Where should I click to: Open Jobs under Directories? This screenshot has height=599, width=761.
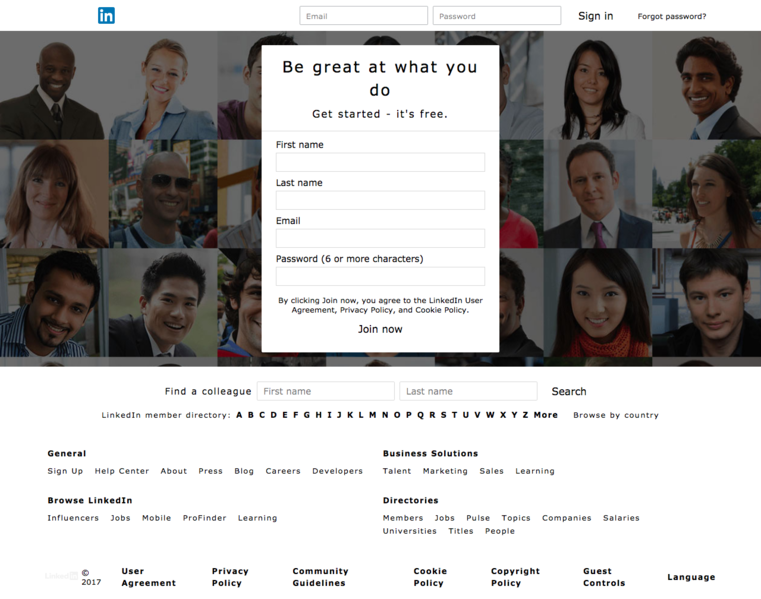click(x=445, y=518)
